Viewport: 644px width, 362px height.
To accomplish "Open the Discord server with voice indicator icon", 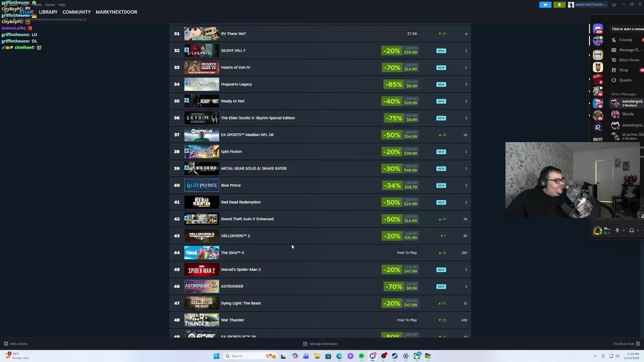I will [598, 41].
